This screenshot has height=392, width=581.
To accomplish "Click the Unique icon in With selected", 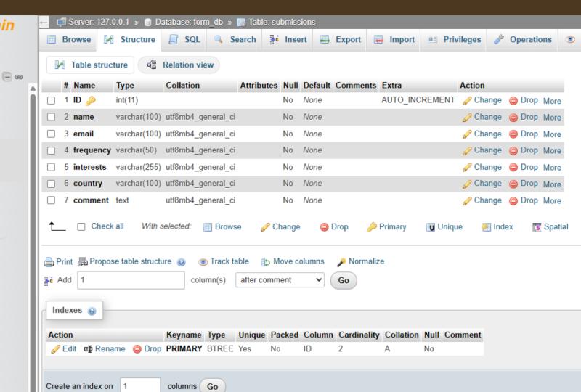I will 431,227.
